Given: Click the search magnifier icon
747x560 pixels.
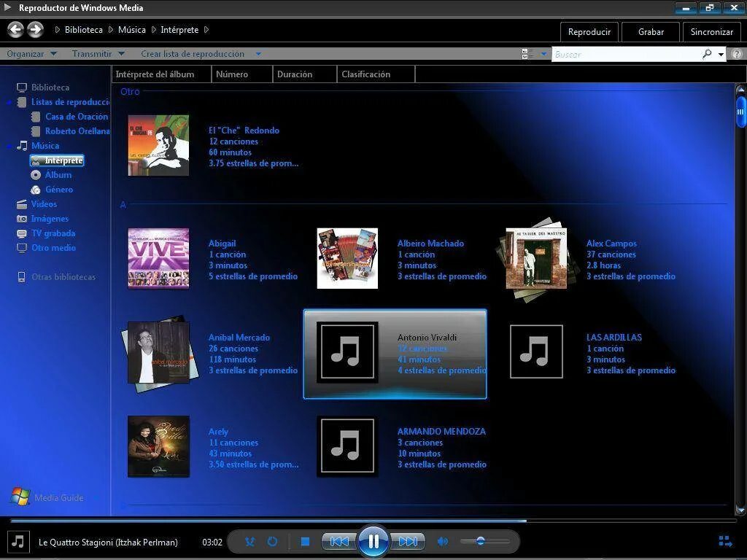Looking at the screenshot, I should coord(708,54).
